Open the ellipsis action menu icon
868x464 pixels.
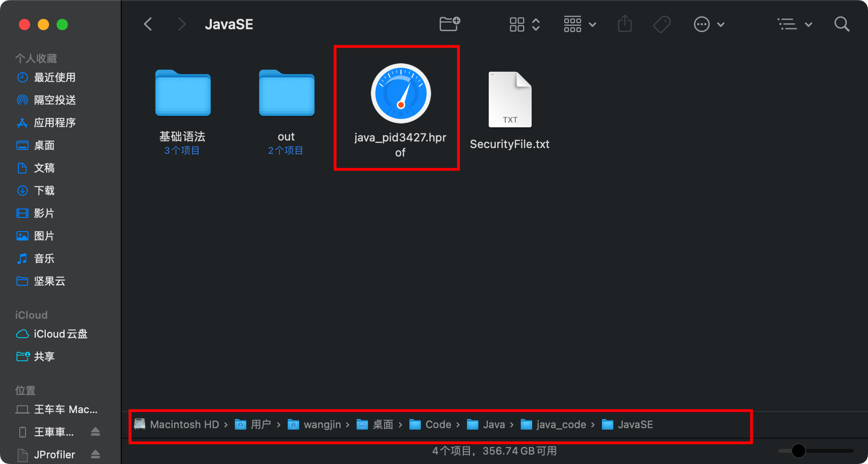[701, 24]
